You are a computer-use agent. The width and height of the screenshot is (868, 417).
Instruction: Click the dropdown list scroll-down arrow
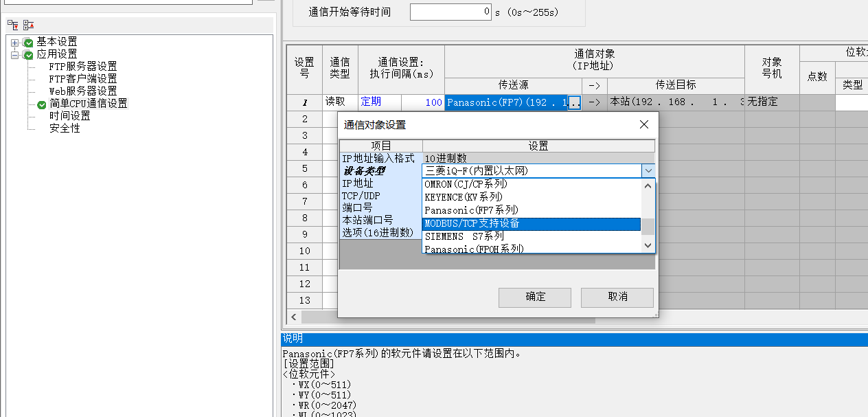click(x=648, y=245)
